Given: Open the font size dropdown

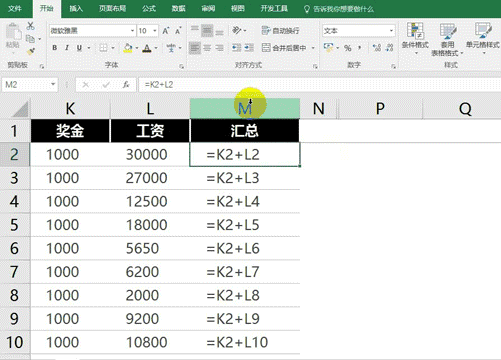Looking at the screenshot, I should coord(155,31).
